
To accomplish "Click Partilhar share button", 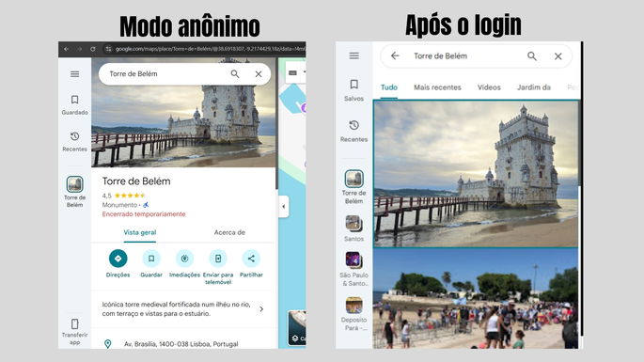I will tap(251, 264).
